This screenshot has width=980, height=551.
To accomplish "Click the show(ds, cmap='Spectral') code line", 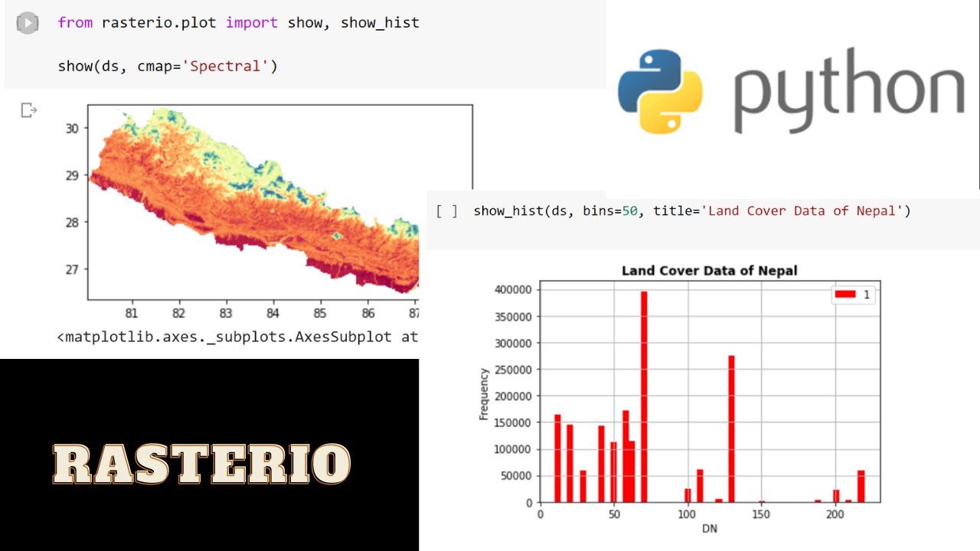I will point(168,67).
